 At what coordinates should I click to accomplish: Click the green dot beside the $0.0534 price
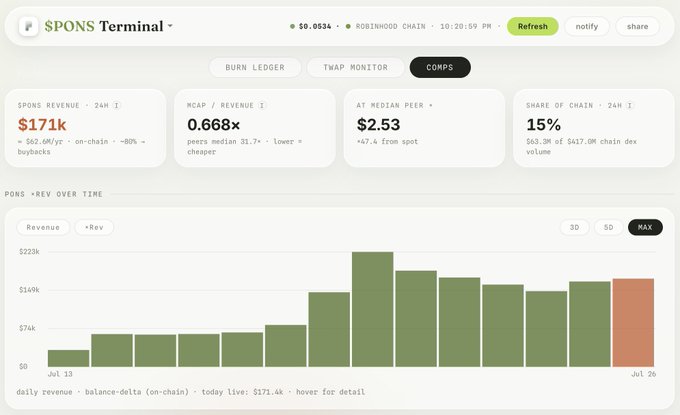[x=292, y=26]
